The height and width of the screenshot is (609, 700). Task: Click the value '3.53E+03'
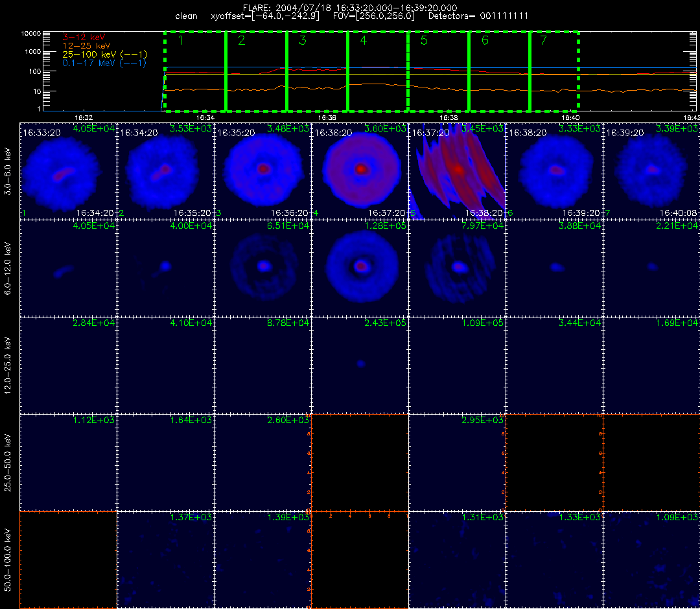point(191,129)
